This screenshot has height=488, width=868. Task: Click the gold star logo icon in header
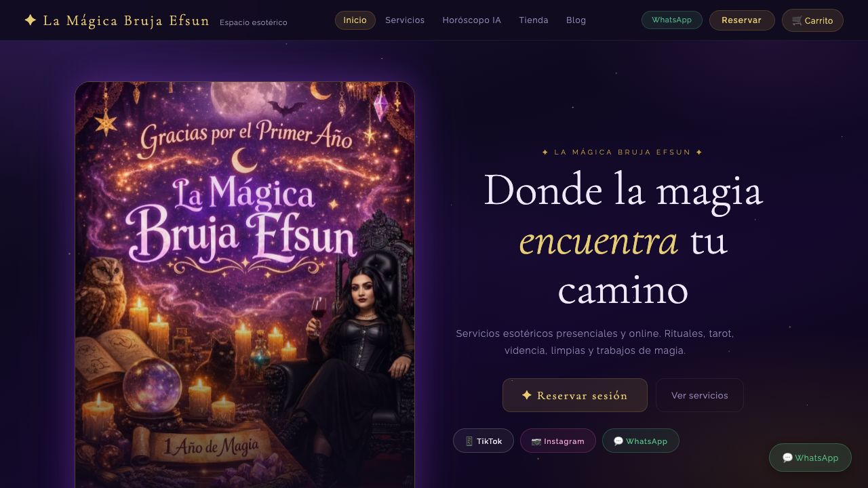[30, 20]
